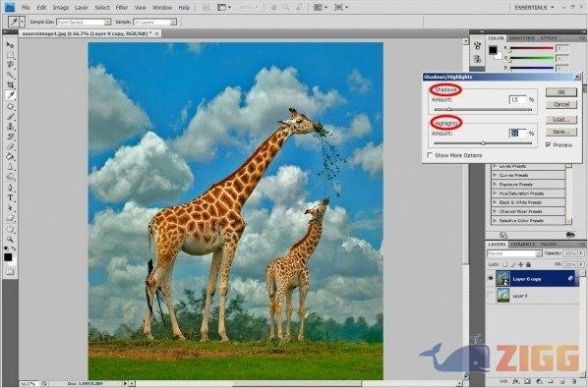
Task: Open the Sample Size dropdown
Action: tap(84, 22)
